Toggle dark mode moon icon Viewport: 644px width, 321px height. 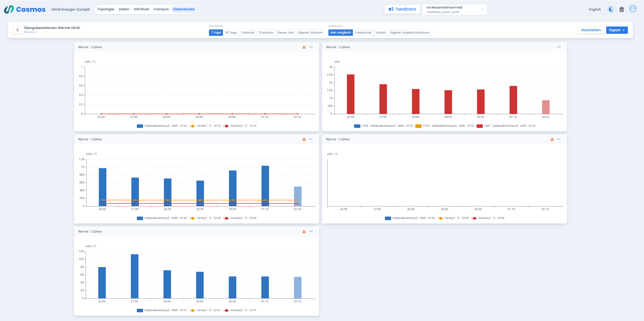pyautogui.click(x=611, y=9)
